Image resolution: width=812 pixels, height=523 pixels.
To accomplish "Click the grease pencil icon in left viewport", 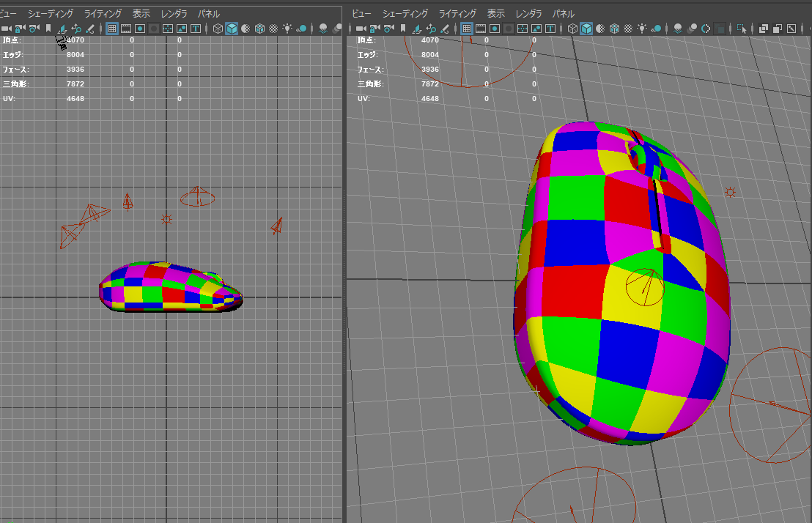I will (x=89, y=29).
